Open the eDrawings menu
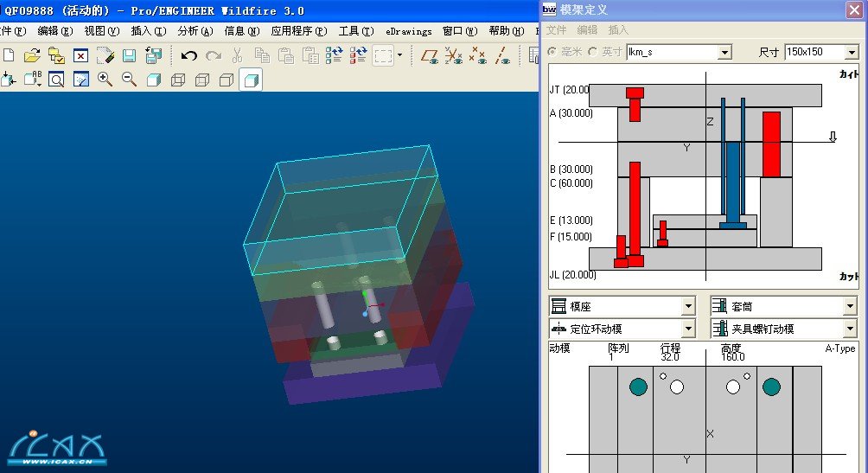 click(409, 32)
